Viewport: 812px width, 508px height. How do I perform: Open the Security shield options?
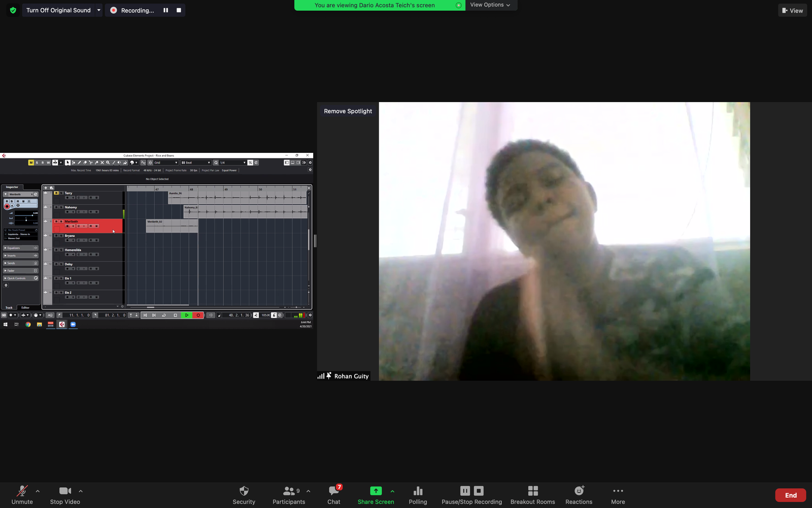point(244,494)
